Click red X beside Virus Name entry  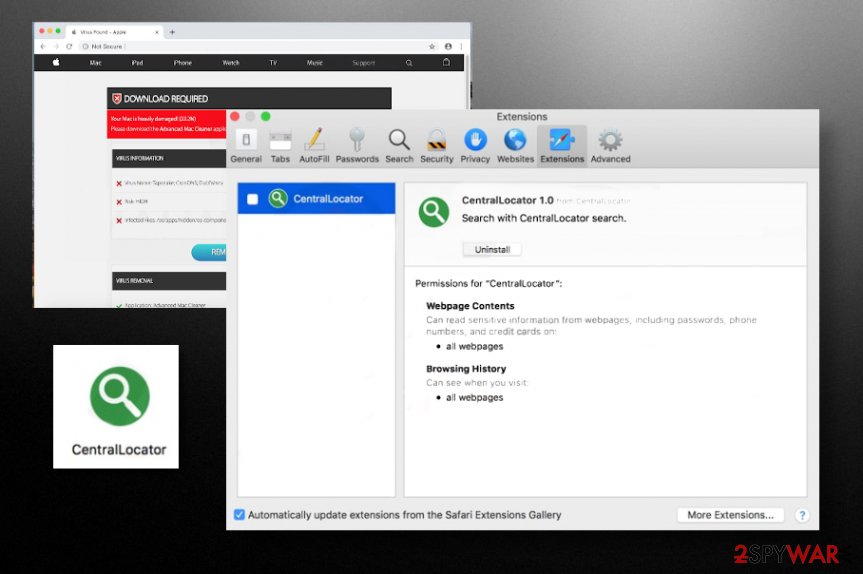tap(119, 183)
